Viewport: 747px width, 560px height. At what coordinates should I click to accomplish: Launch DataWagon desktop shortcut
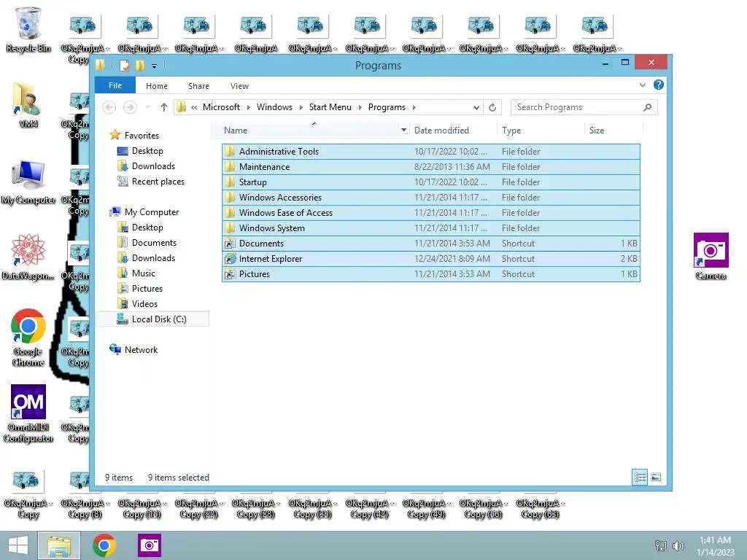28,256
